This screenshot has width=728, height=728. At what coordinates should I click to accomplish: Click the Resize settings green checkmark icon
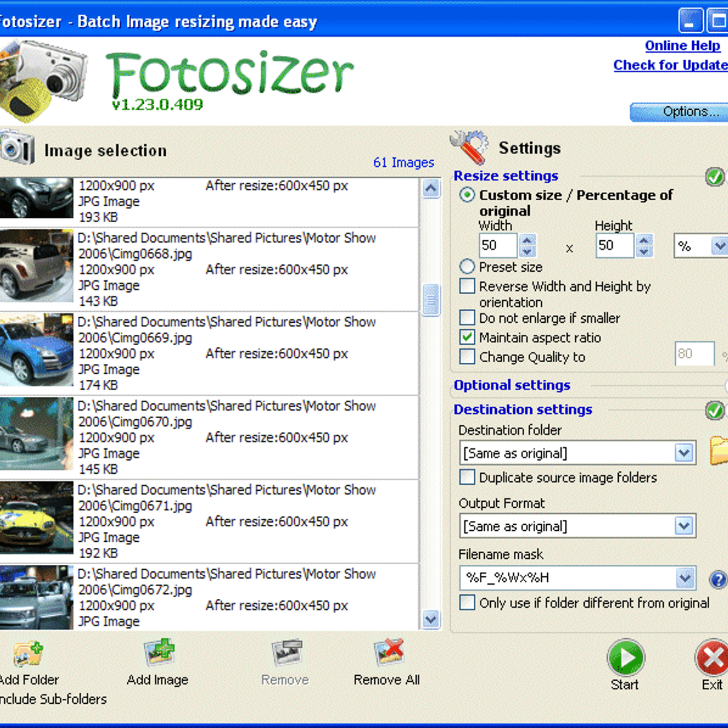715,177
